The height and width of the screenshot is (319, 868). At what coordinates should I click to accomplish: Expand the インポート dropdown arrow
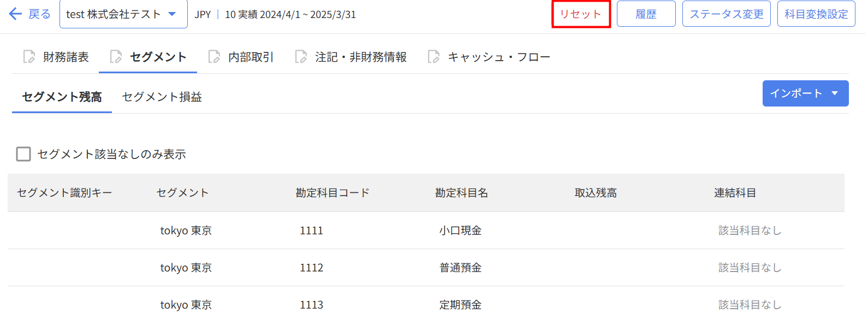click(834, 93)
